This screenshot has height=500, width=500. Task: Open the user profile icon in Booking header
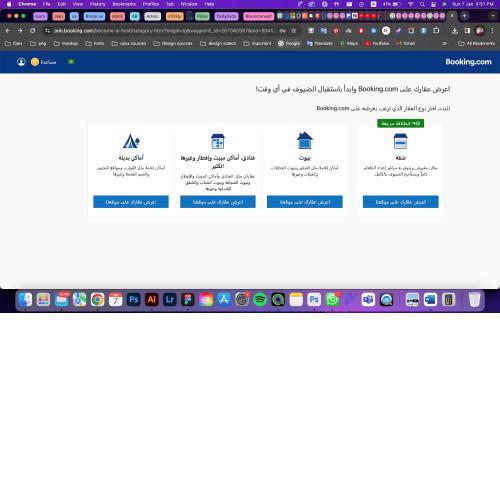click(21, 62)
